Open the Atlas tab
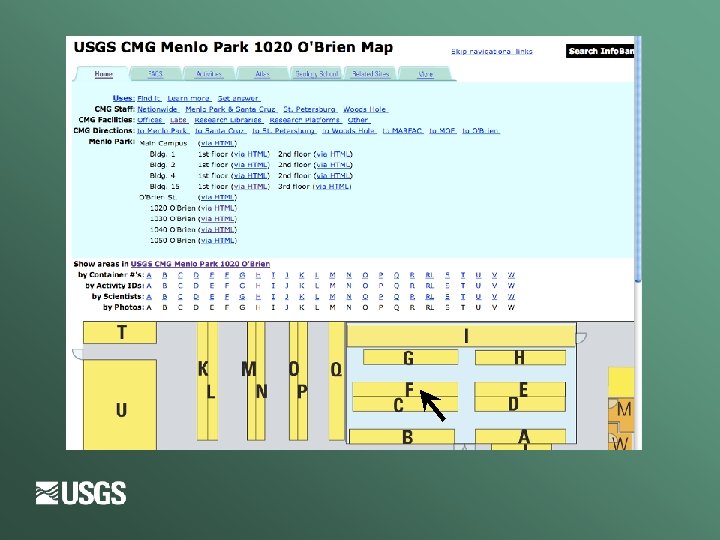This screenshot has height=540, width=720. point(262,74)
